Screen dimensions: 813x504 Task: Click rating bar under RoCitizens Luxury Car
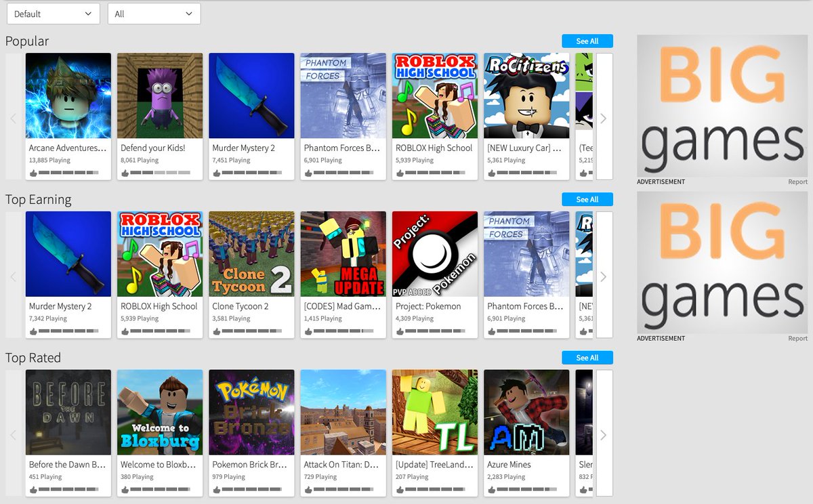point(526,173)
